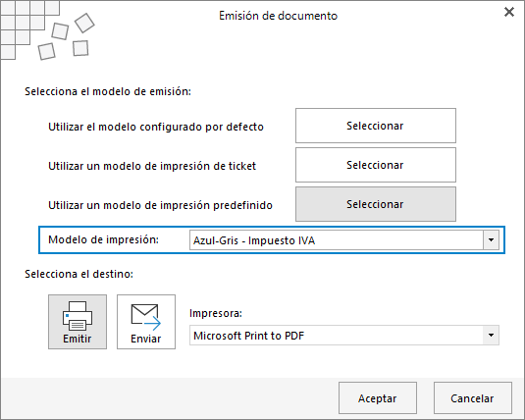Image resolution: width=525 pixels, height=420 pixels.
Task: Click the 'Modelo de impresión:' field label
Action: pos(103,239)
